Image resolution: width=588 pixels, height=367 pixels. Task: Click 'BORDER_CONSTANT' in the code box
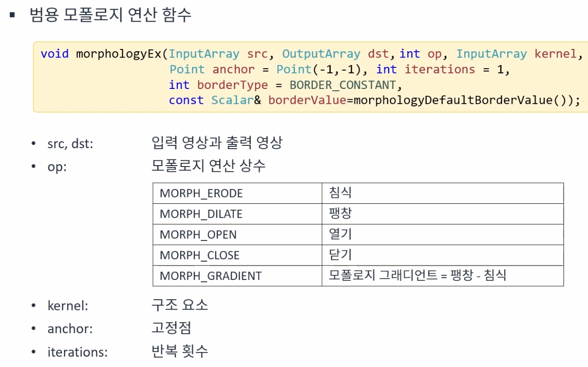click(343, 85)
